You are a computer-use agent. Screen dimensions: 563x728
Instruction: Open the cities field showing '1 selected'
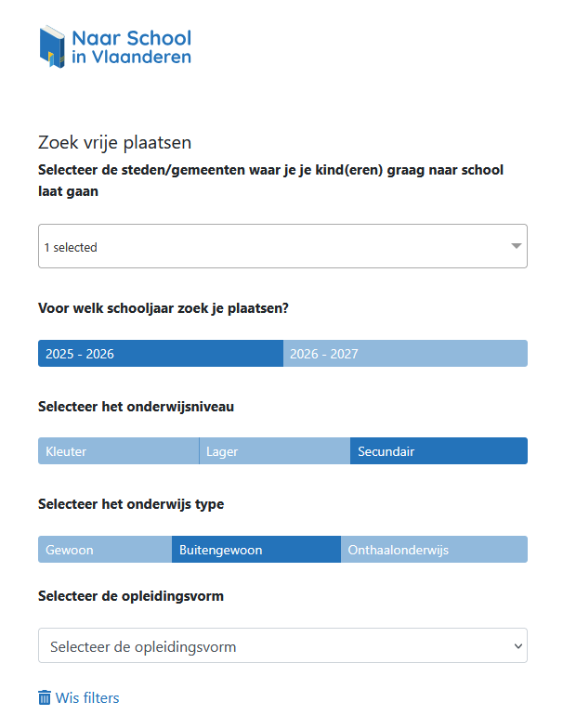269,247
